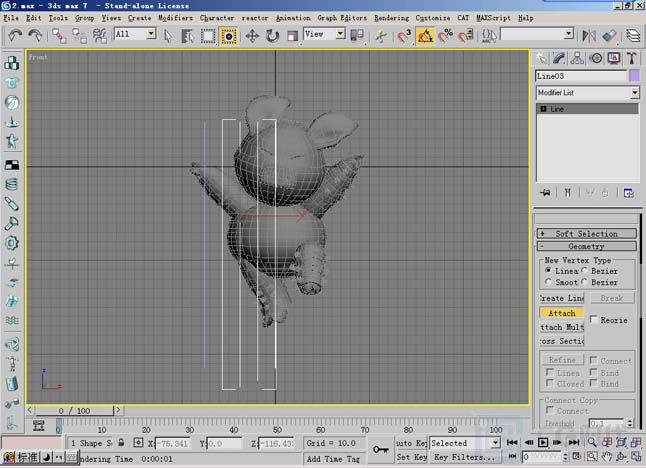
Task: Toggle the Closed checkbox
Action: tap(550, 383)
